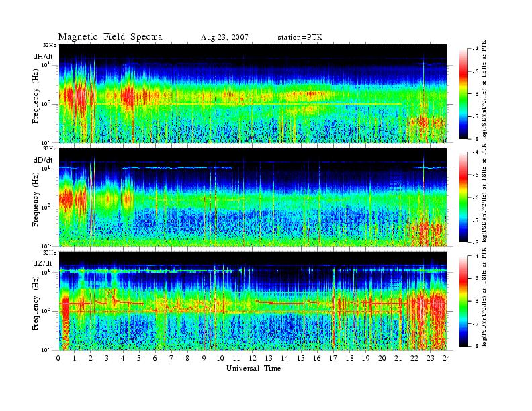Click the hour "24" tick label
The width and height of the screenshot is (532, 411).
[447, 359]
